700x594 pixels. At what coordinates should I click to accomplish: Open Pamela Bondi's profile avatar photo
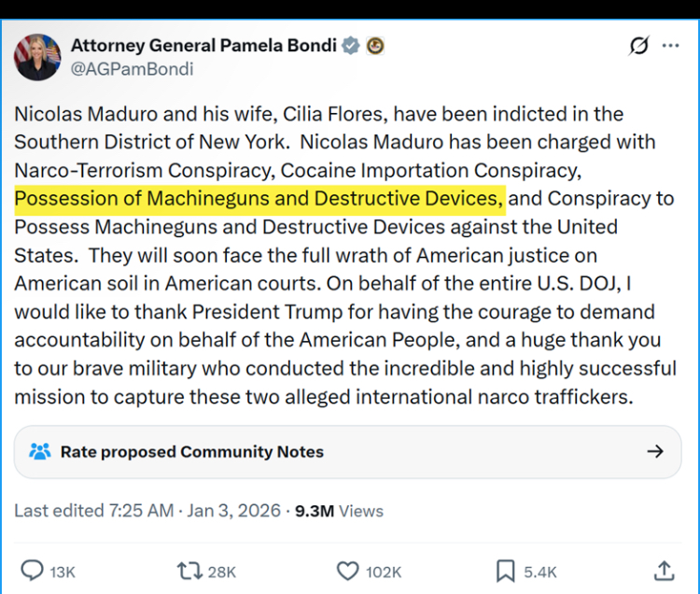pyautogui.click(x=37, y=57)
